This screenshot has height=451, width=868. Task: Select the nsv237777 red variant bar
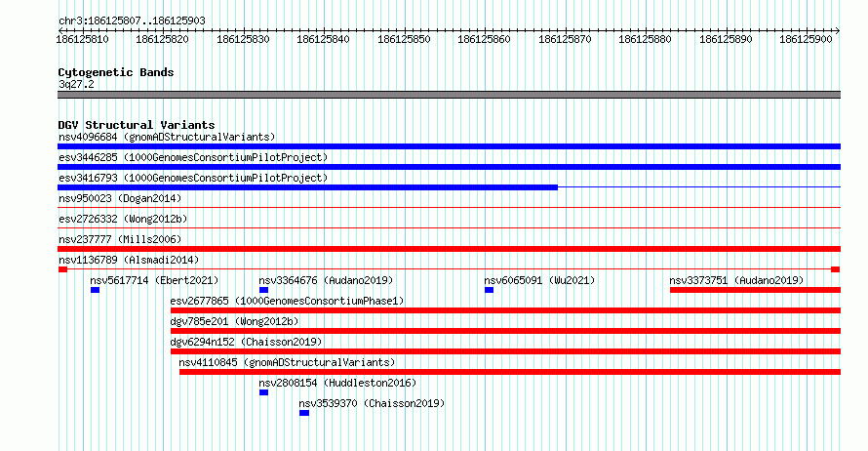click(x=449, y=249)
